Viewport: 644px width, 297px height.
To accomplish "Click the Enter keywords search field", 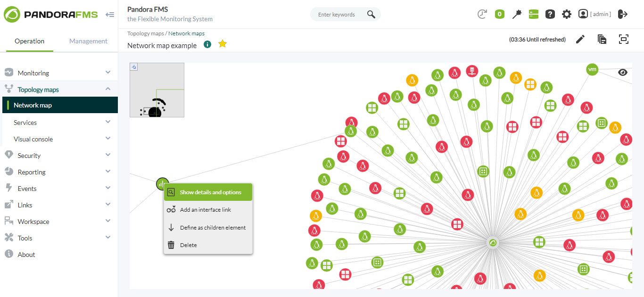I will [340, 15].
